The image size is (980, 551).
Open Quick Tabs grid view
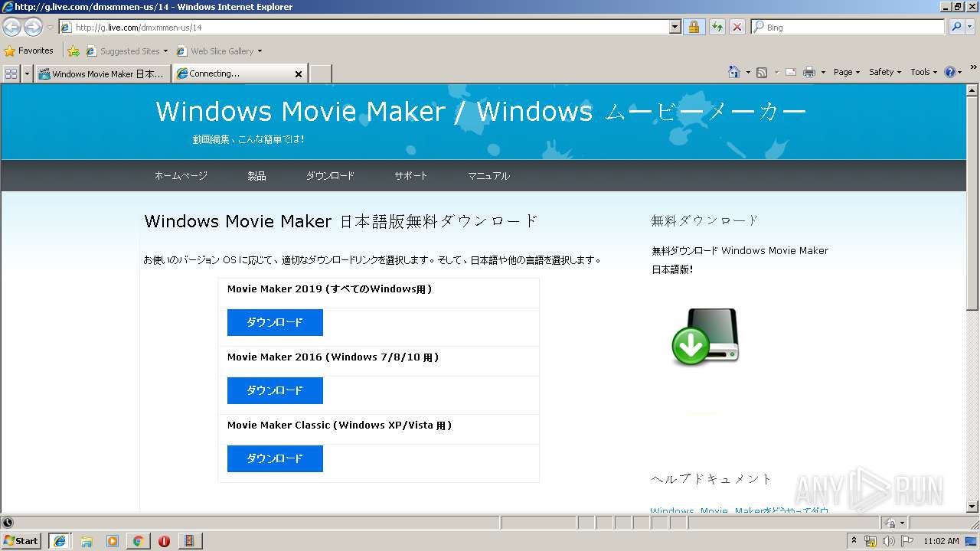[x=11, y=73]
